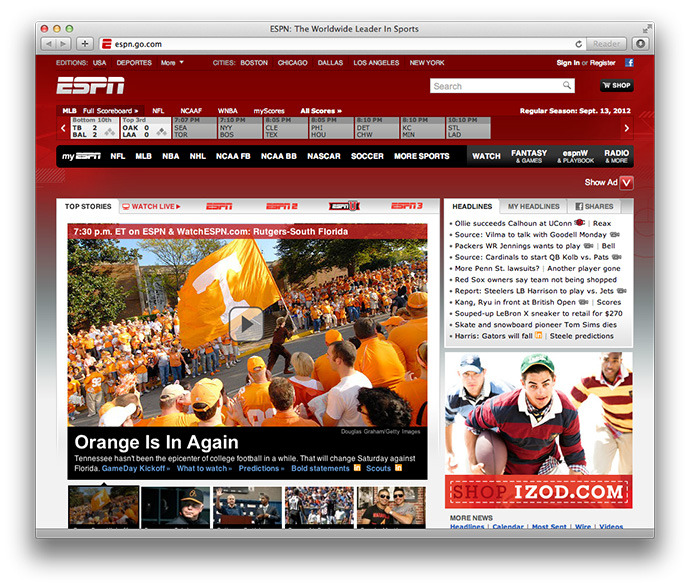
Task: Click video icon beside Packers WR Jennings headline
Action: click(x=588, y=246)
